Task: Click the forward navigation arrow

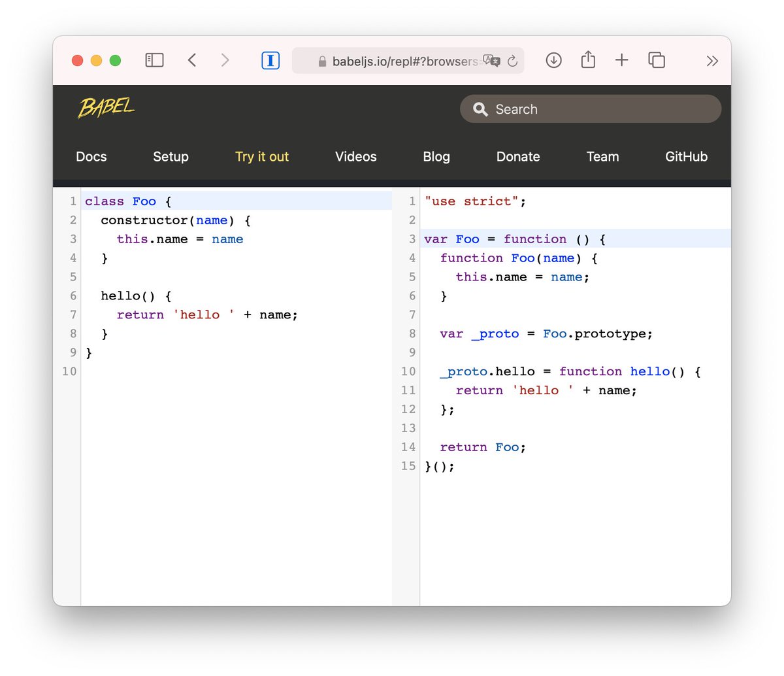Action: point(225,59)
